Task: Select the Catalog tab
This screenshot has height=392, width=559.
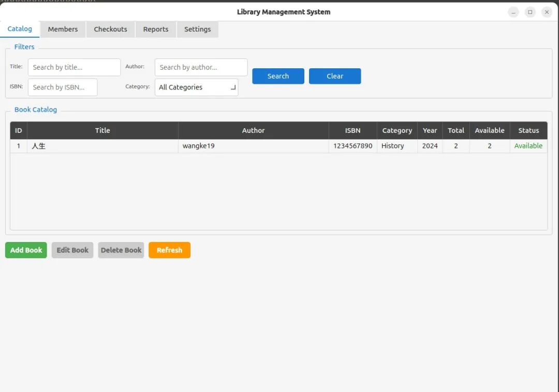Action: click(20, 29)
